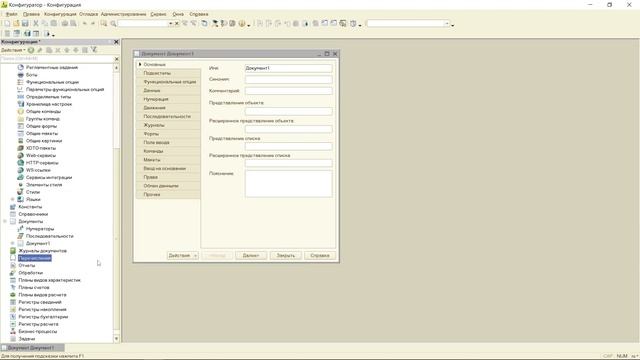
Task: Close the Конфигурация panel
Action: coord(116,42)
